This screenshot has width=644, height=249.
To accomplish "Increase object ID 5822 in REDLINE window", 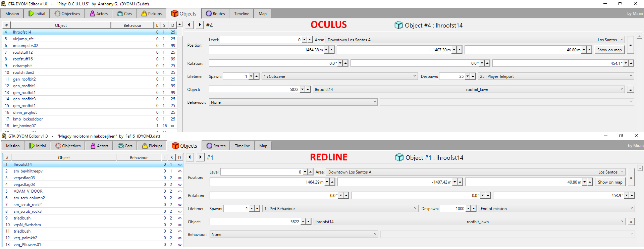I will (x=309, y=221).
